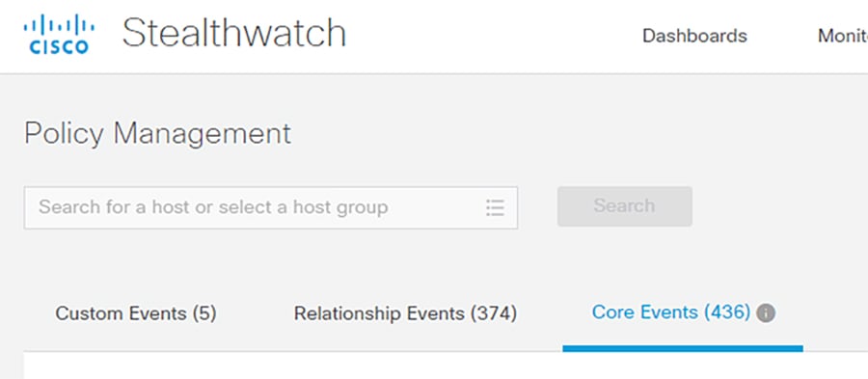Image resolution: width=868 pixels, height=379 pixels.
Task: Open the Dashboards menu
Action: pyautogui.click(x=694, y=36)
